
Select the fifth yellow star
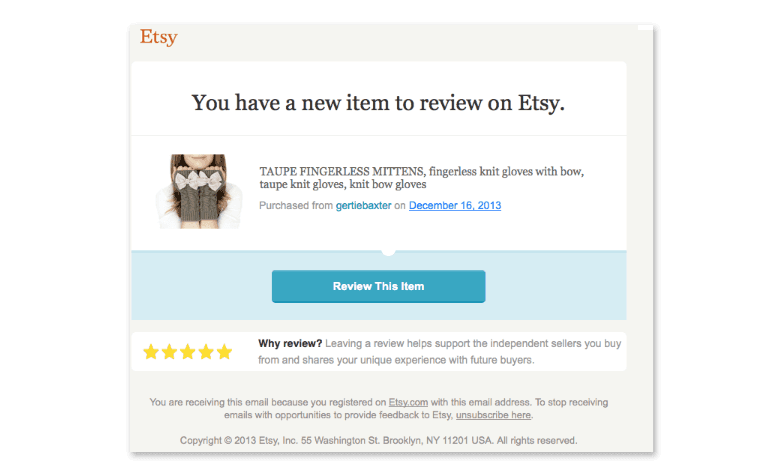pos(224,352)
